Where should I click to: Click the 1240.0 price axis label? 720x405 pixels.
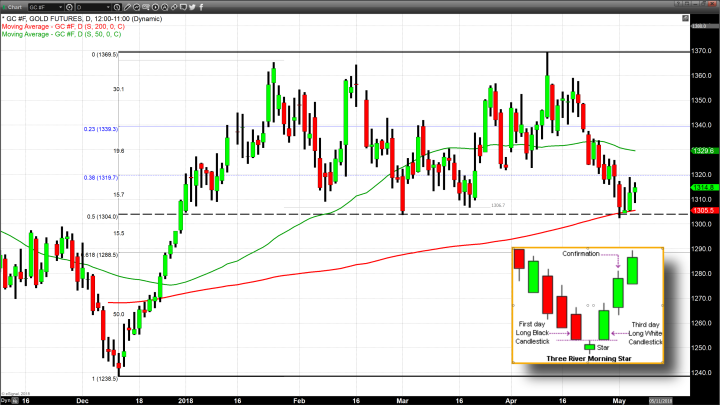[702, 373]
